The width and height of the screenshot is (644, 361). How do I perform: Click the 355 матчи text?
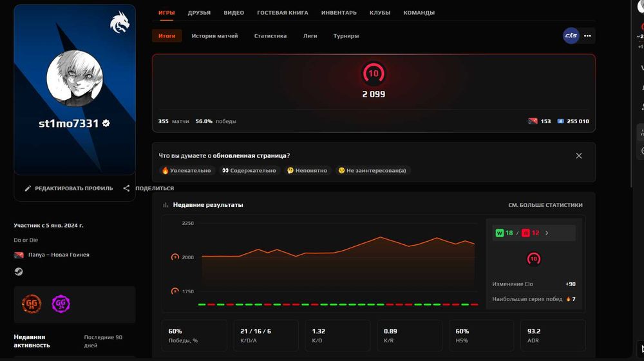[173, 121]
